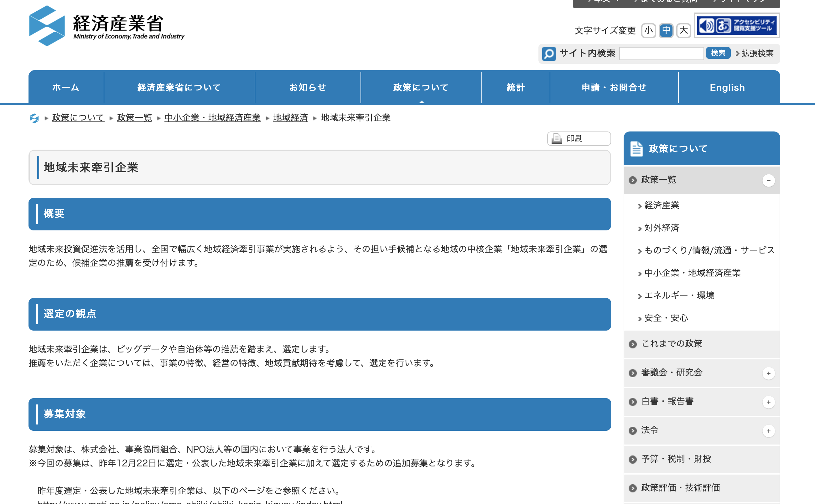This screenshot has width=815, height=504.
Task: Click the site search magnifier icon
Action: pos(548,53)
